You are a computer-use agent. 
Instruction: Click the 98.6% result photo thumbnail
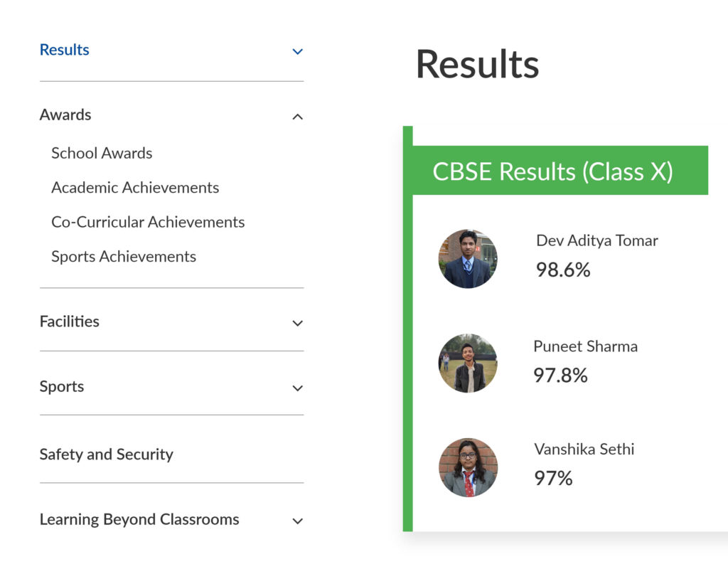point(468,259)
